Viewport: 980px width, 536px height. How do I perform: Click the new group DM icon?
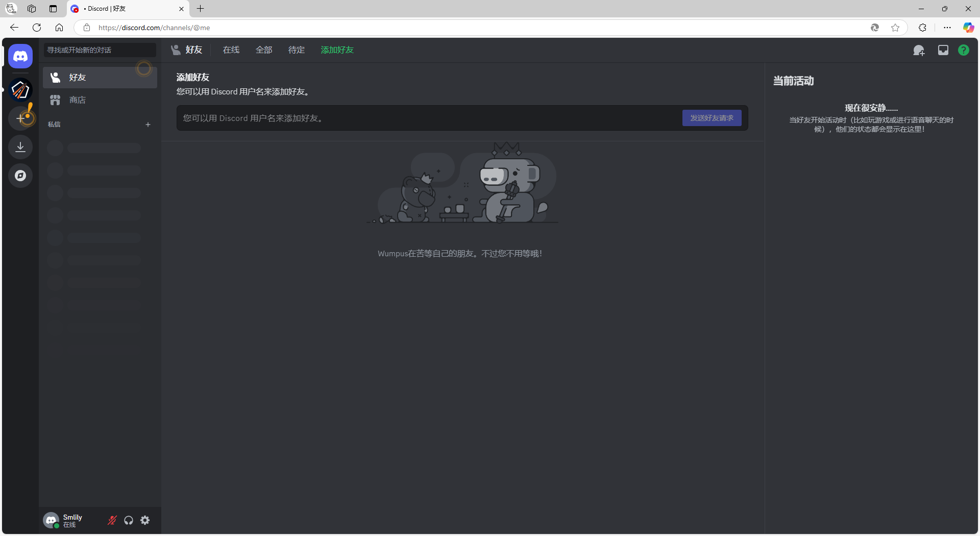919,50
